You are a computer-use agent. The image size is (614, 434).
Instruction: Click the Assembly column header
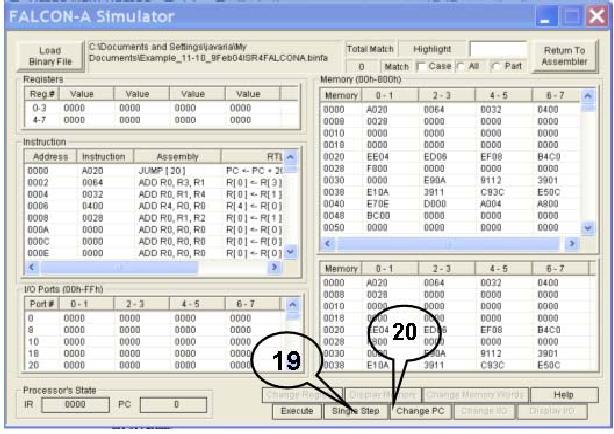point(177,157)
